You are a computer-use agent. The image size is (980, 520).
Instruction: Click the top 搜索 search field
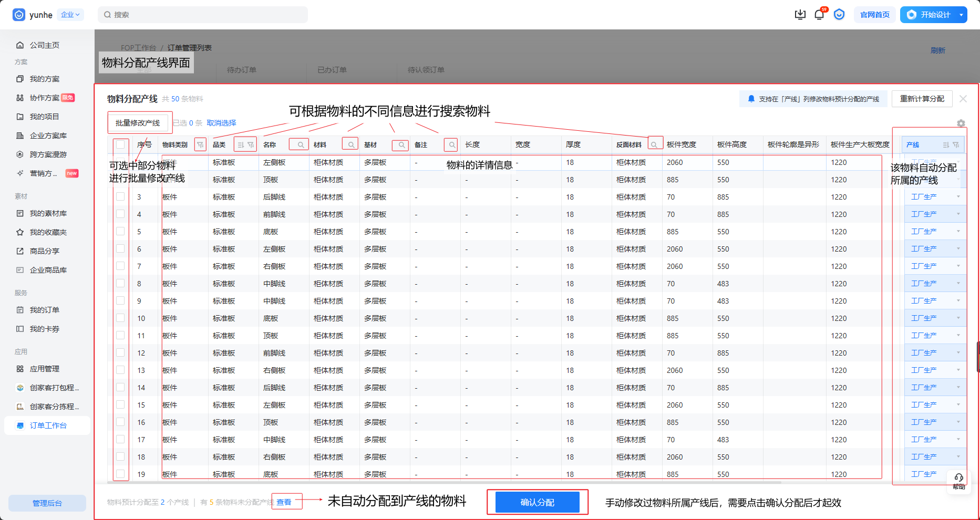click(x=203, y=15)
